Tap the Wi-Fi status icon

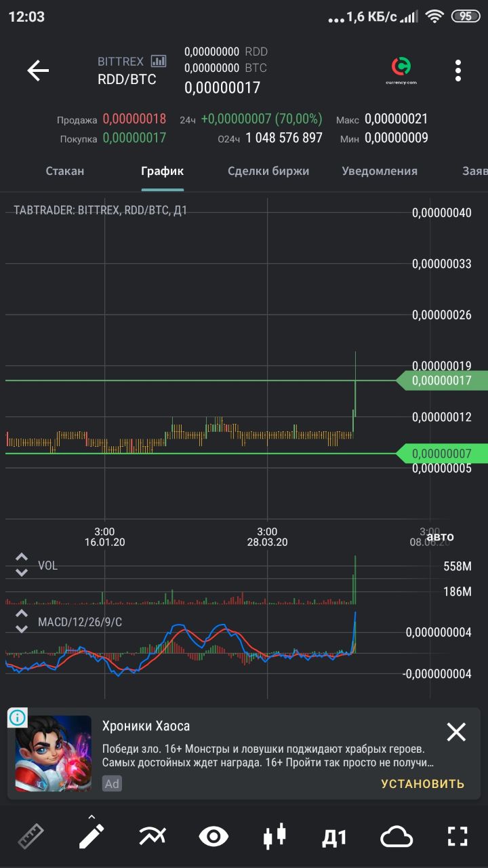click(x=435, y=16)
